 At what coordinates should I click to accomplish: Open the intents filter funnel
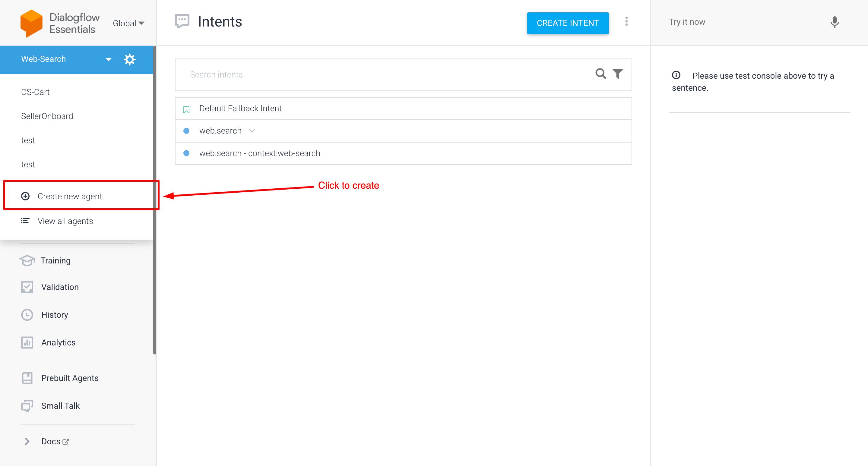618,74
